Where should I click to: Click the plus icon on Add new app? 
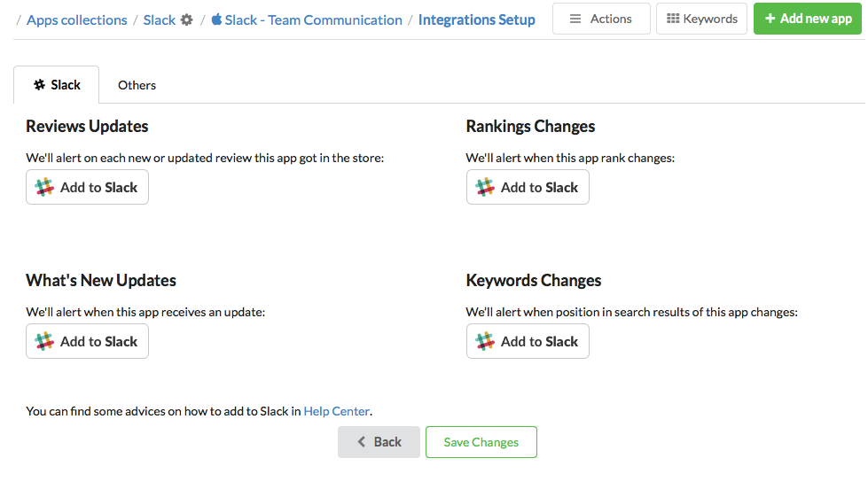770,19
